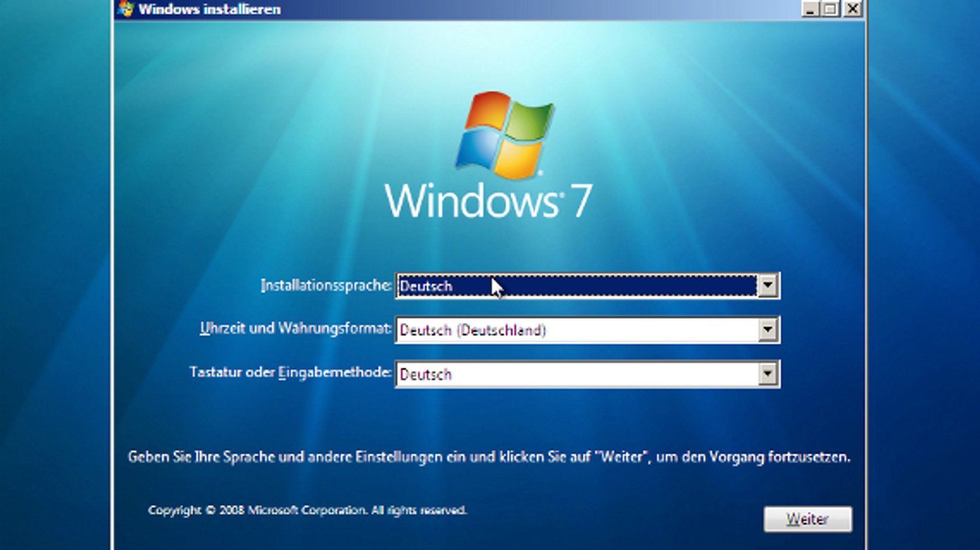Minimize the Windows installieren window
Image resolution: width=980 pixels, height=550 pixels.
[810, 9]
